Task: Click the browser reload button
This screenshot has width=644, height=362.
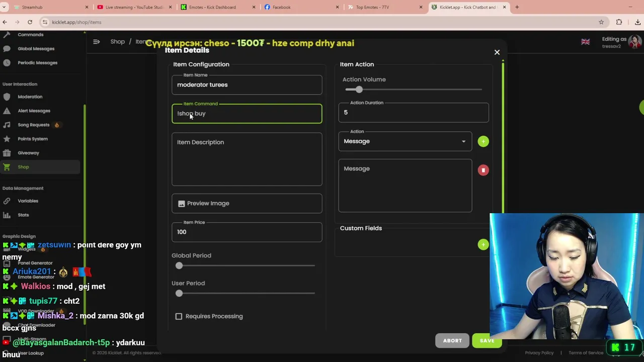Action: pos(30,22)
